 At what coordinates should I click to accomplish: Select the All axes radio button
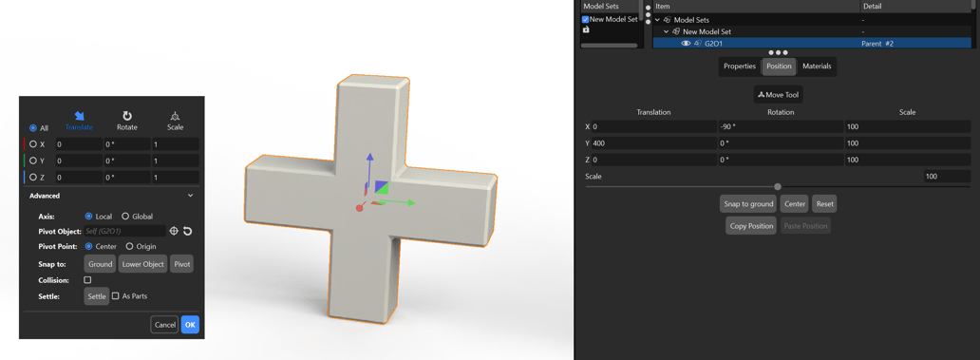click(x=33, y=127)
